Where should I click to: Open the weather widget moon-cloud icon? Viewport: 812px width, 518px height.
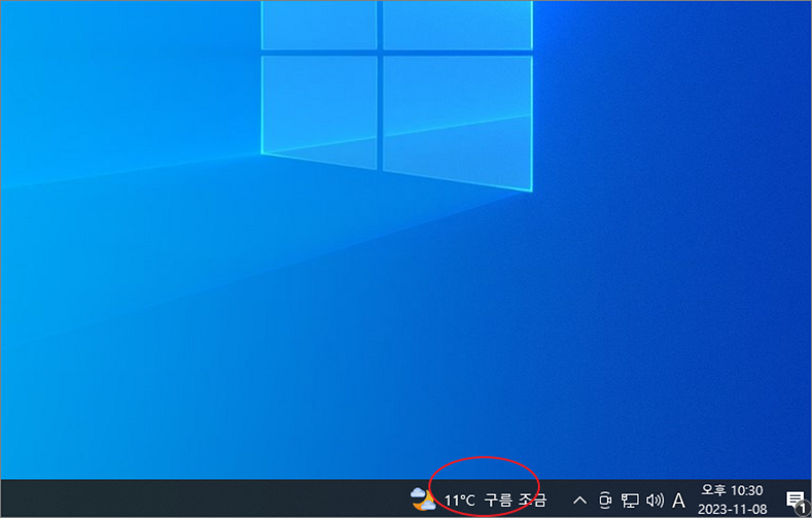424,499
